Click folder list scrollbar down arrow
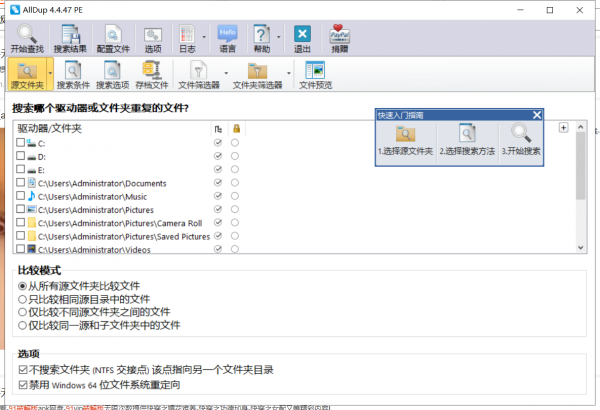 (580, 247)
